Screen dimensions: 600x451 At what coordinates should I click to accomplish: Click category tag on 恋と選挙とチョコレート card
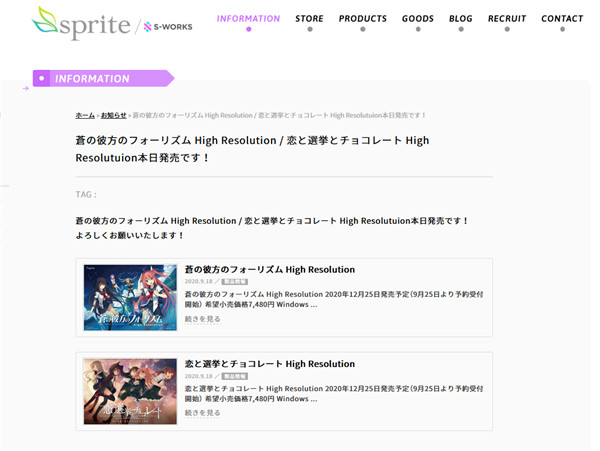[x=235, y=376]
